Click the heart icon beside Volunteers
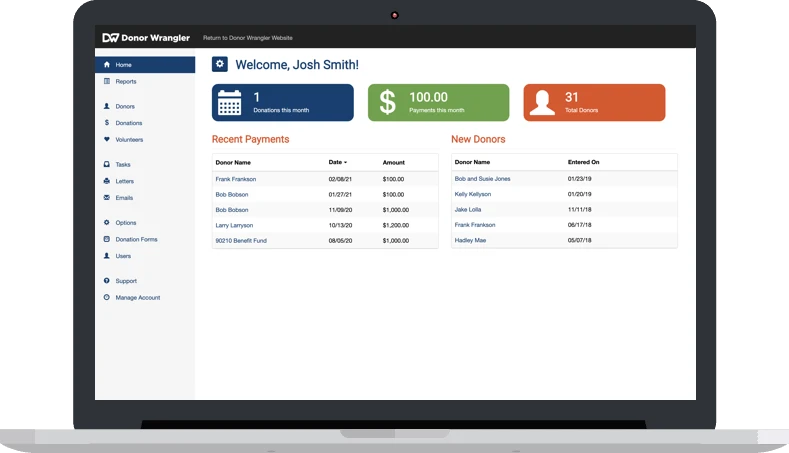Viewport: 789px width, 453px height. (107, 140)
